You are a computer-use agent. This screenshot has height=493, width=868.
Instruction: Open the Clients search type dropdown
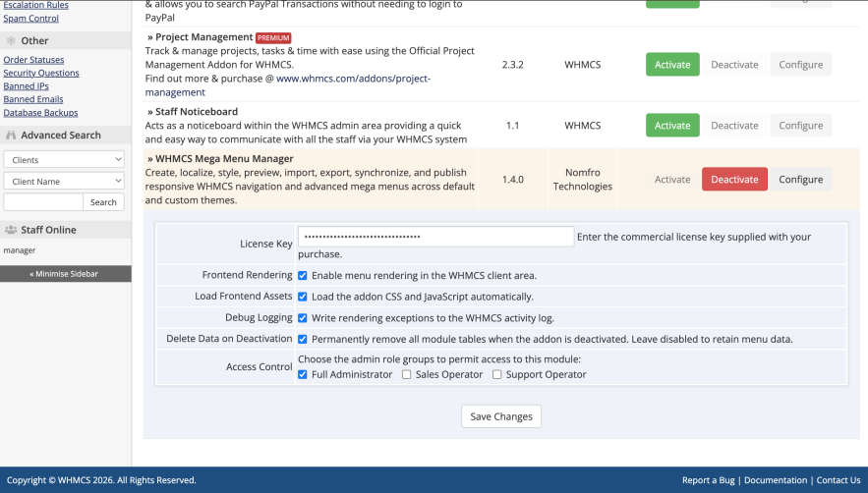click(64, 159)
